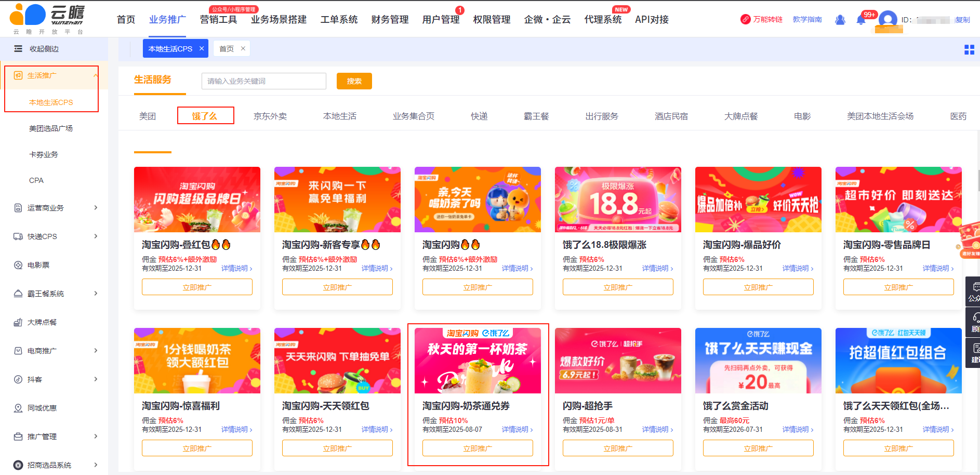Click the 同城优惠 location icon
This screenshot has width=980, height=475.
click(18, 408)
